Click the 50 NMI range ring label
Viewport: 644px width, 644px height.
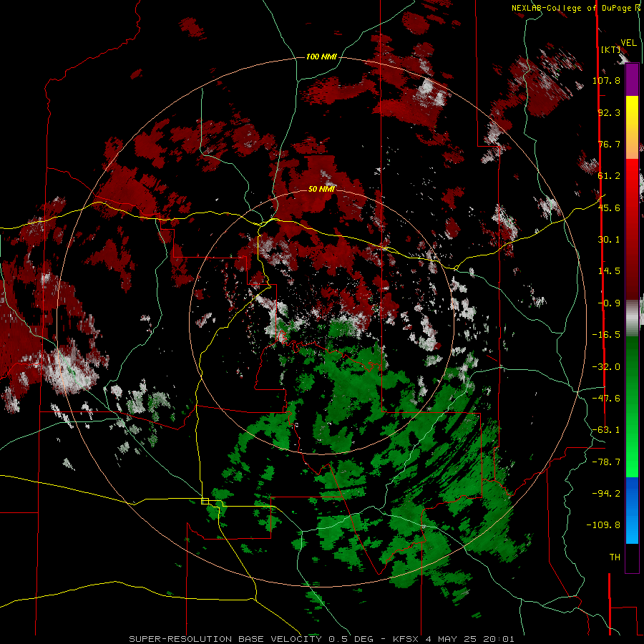[321, 189]
